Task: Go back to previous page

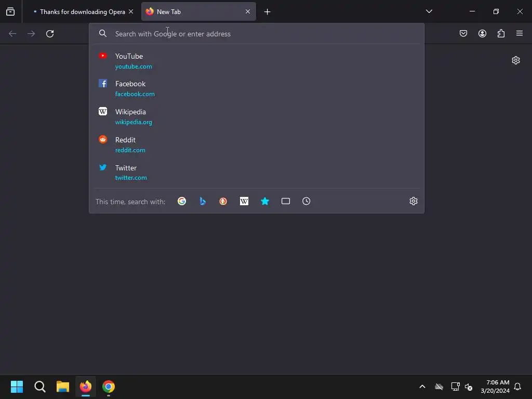Action: (x=12, y=34)
